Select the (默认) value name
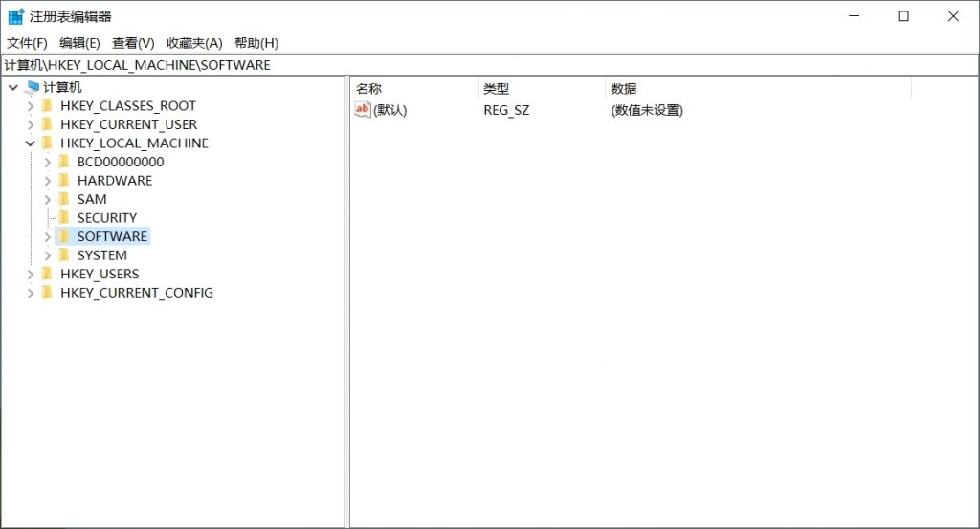Image resolution: width=980 pixels, height=529 pixels. click(x=390, y=111)
